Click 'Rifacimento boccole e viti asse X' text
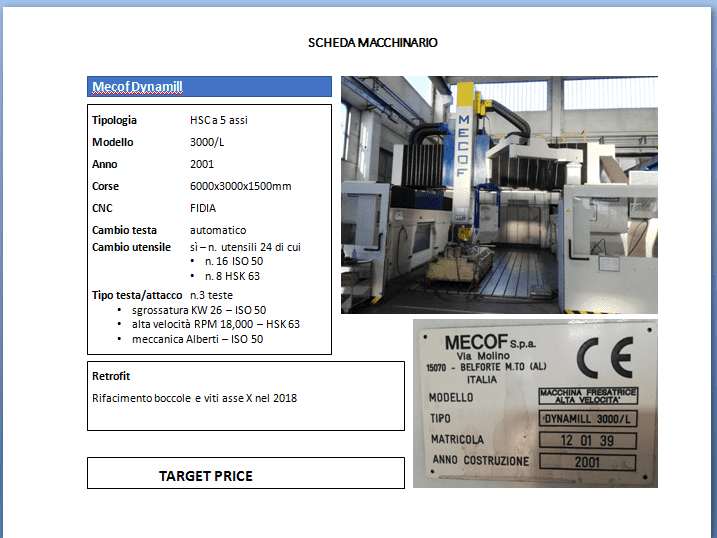The image size is (717, 538). pyautogui.click(x=172, y=398)
